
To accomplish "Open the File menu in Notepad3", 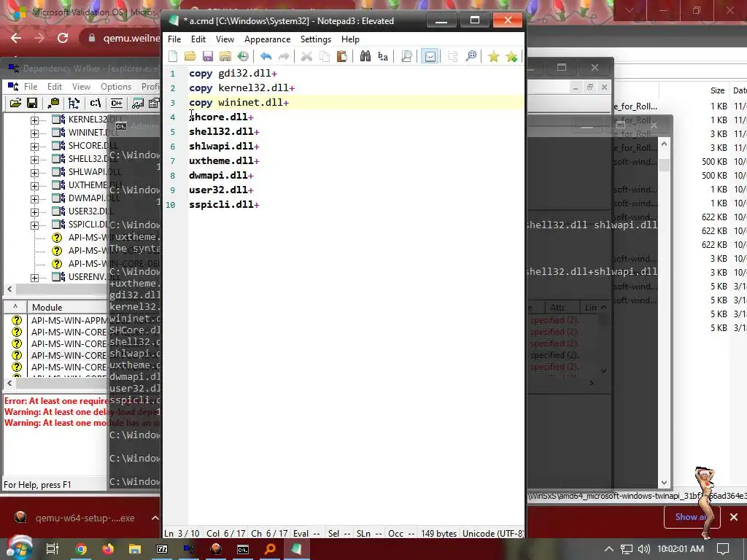I will [174, 39].
